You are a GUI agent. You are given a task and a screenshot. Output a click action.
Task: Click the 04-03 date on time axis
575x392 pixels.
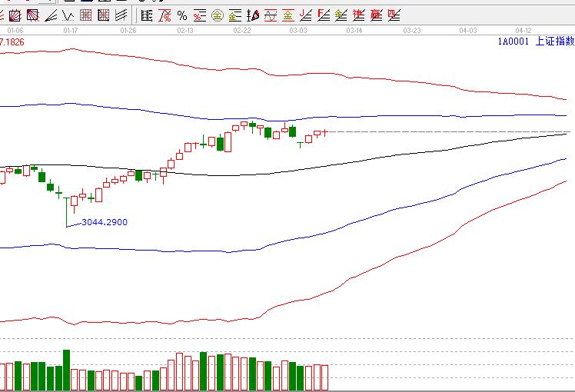click(x=467, y=30)
